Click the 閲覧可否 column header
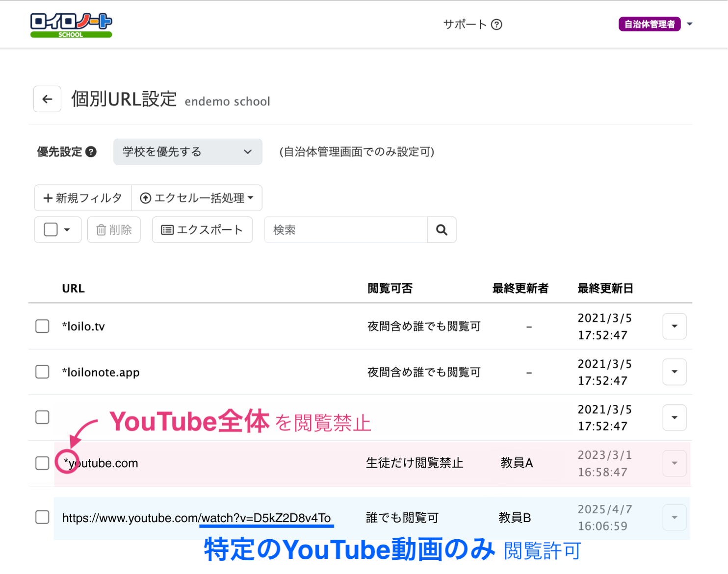 point(390,289)
